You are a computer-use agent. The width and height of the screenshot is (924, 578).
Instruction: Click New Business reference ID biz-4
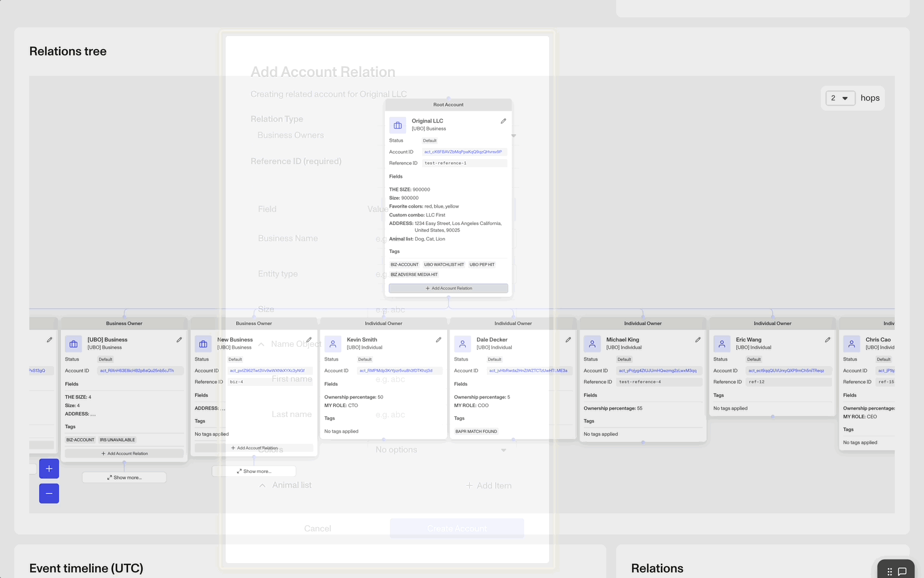pyautogui.click(x=237, y=382)
